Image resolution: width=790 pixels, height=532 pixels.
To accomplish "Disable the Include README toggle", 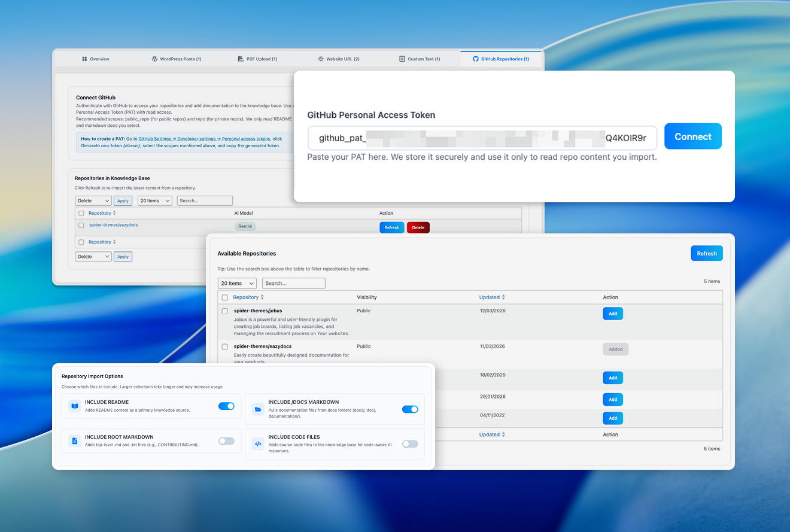I will (226, 406).
